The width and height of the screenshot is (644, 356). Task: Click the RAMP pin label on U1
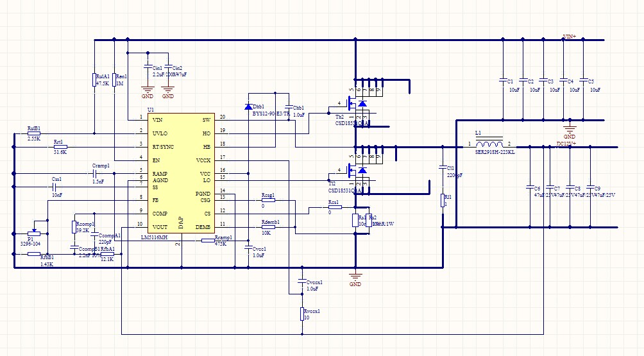click(x=160, y=174)
